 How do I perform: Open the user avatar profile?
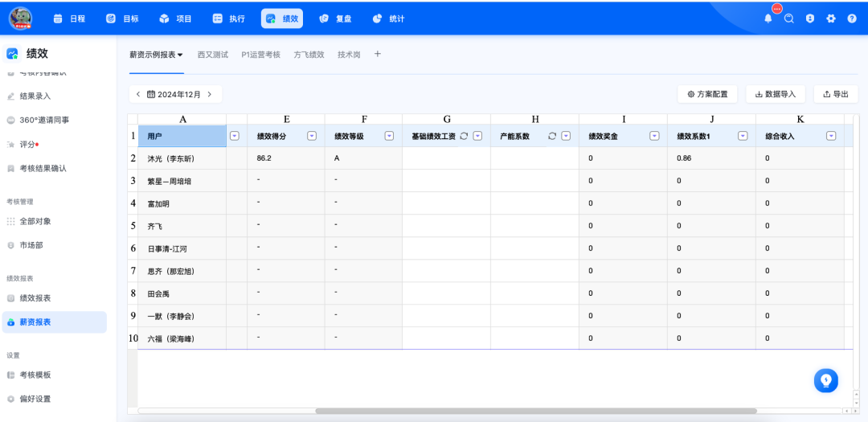pos(20,18)
